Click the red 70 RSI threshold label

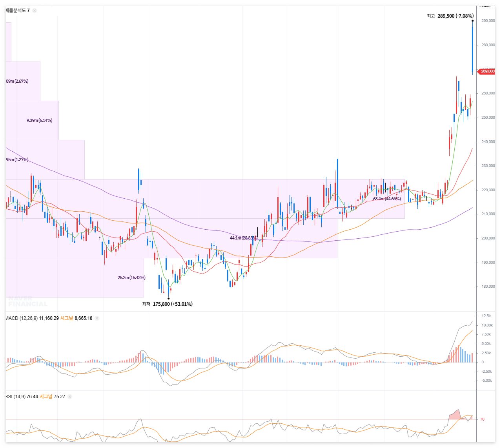(x=482, y=419)
